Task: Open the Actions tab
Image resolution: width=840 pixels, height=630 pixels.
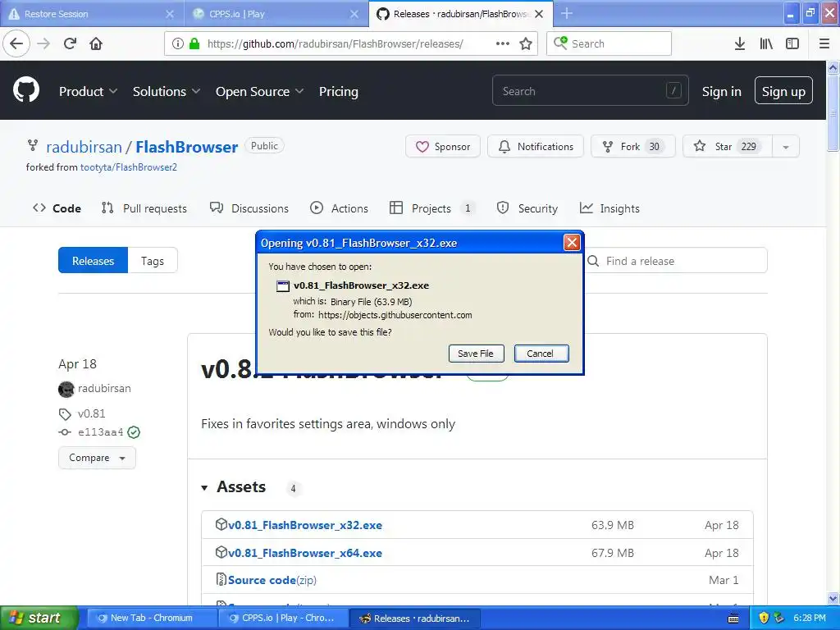Action: click(339, 208)
